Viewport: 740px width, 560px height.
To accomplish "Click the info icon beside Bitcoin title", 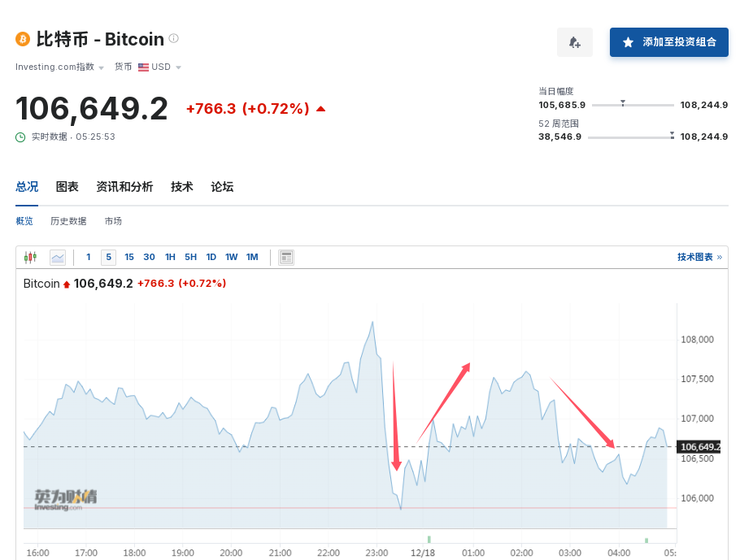I will (x=173, y=38).
